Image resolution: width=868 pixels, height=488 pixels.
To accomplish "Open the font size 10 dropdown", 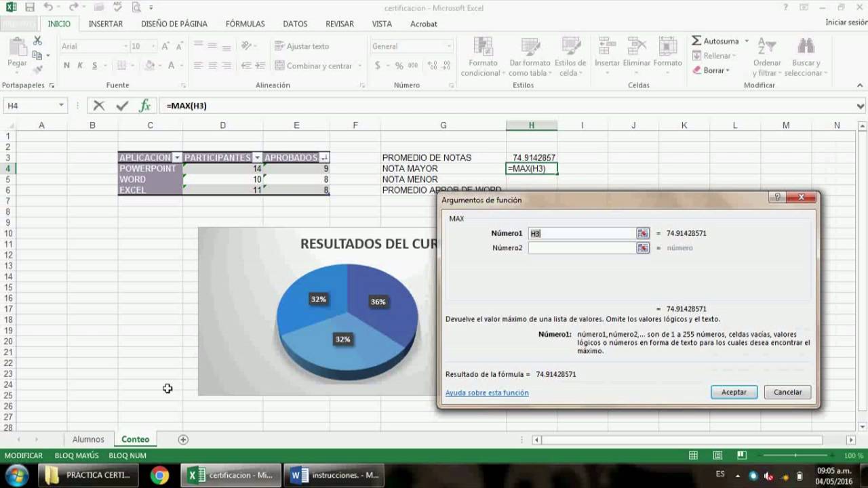I will (155, 46).
